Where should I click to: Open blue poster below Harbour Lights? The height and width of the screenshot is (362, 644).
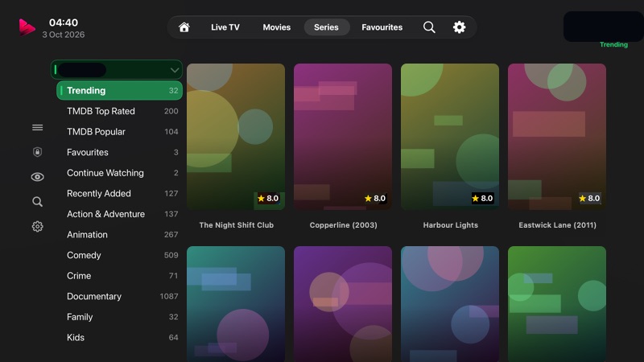pos(450,304)
